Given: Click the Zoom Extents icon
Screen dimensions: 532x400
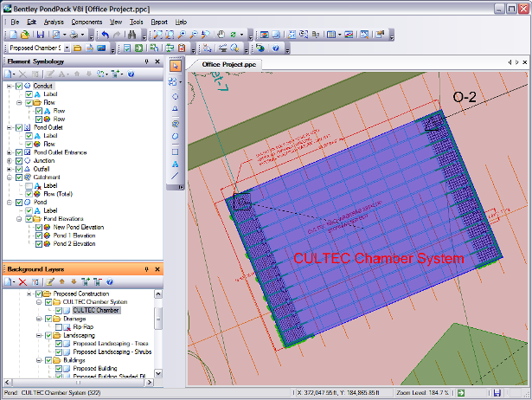Looking at the screenshot, I should click(x=158, y=35).
